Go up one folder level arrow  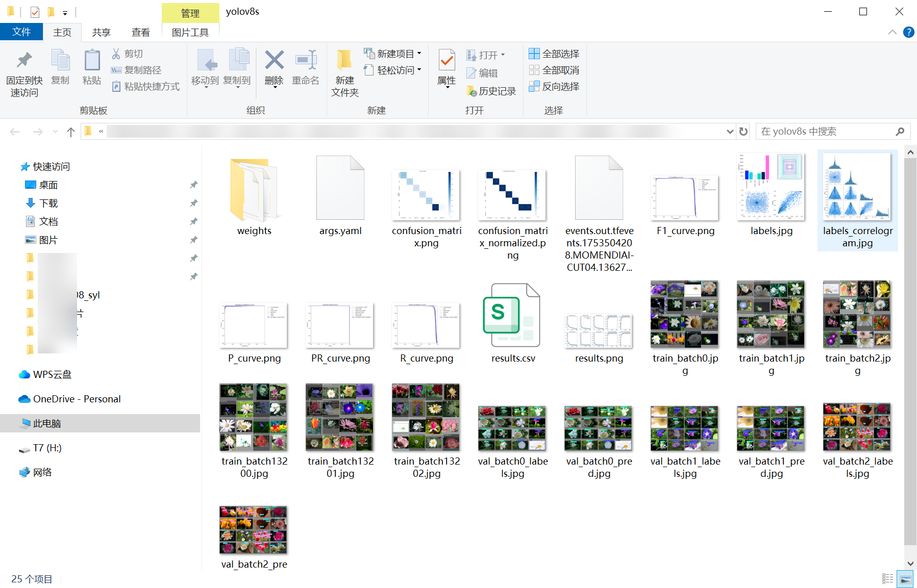click(x=71, y=132)
